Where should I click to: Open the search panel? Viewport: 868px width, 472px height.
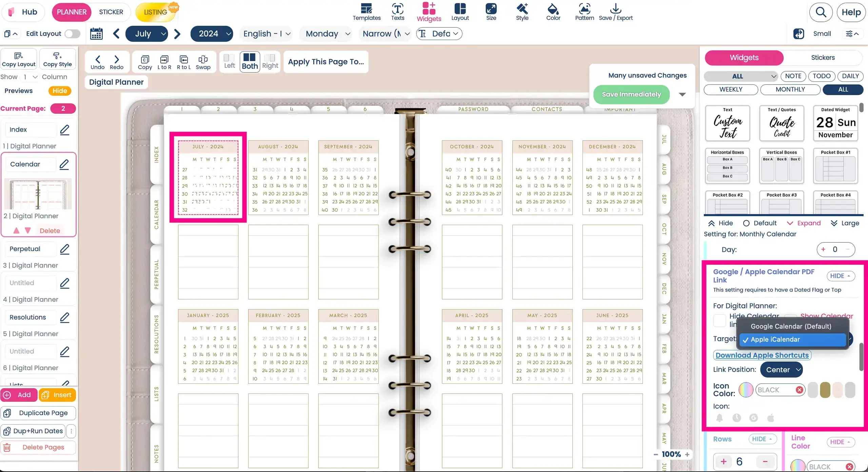click(821, 12)
